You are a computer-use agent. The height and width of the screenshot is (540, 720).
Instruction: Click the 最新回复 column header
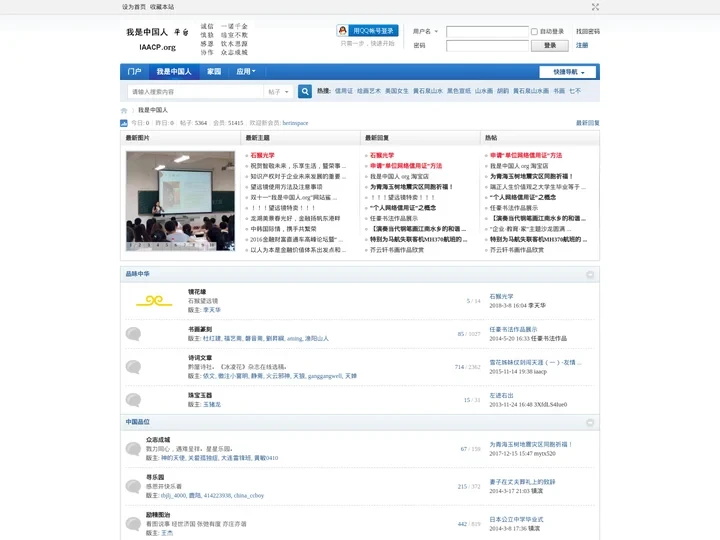click(377, 138)
